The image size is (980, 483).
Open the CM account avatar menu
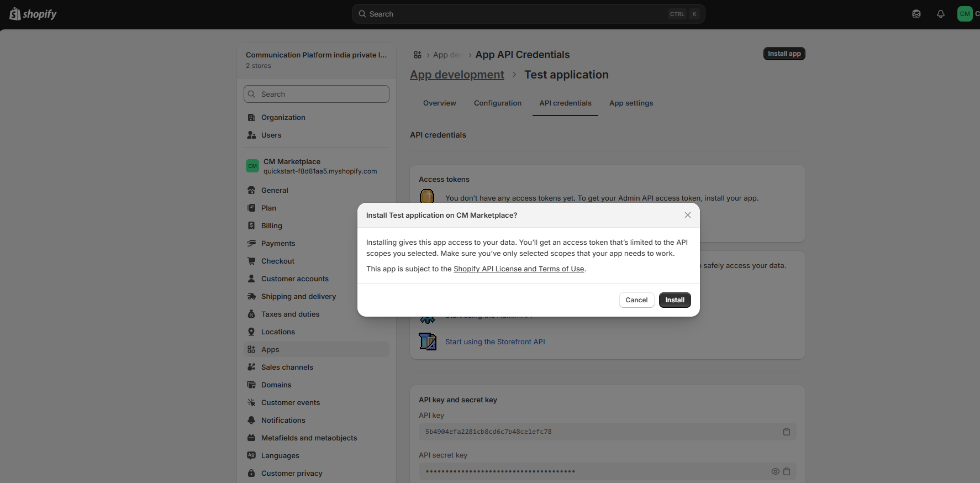click(x=965, y=14)
